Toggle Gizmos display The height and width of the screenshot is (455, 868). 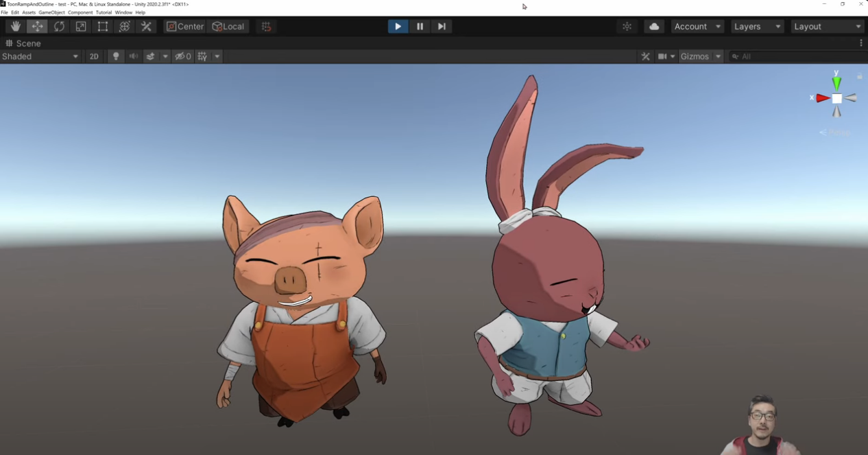point(695,56)
